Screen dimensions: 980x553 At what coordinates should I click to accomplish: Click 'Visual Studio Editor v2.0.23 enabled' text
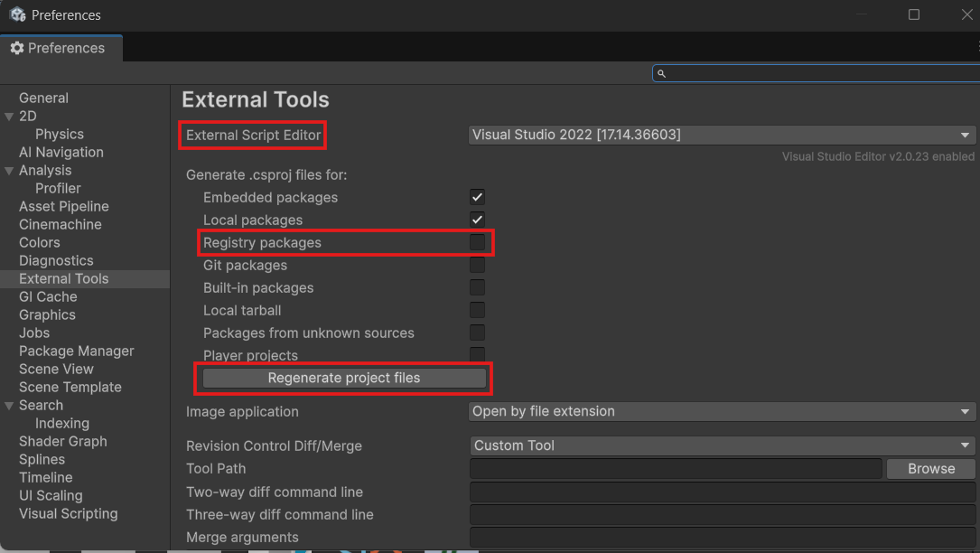(878, 156)
